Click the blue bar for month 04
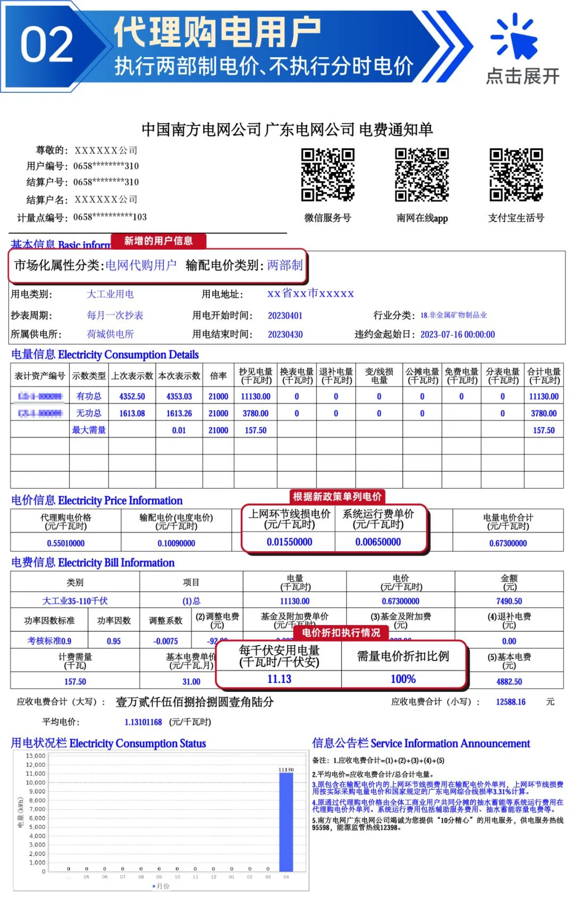This screenshot has width=574, height=924. [286, 822]
